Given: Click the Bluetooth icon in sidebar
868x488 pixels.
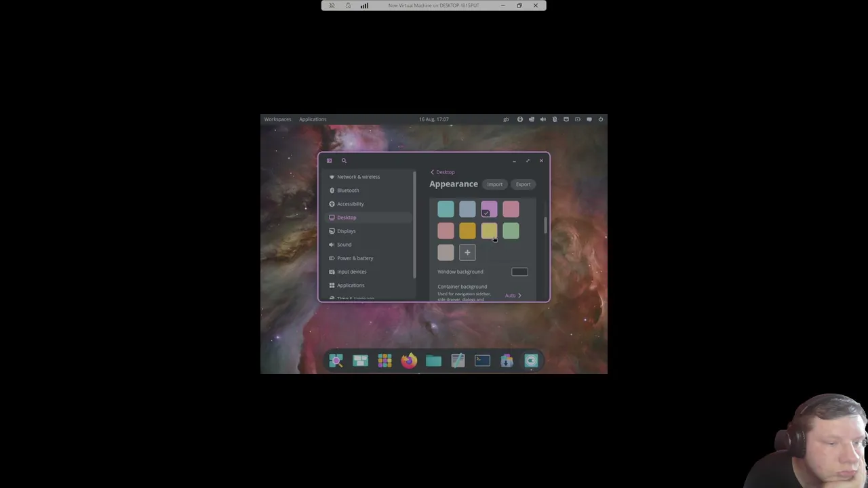Looking at the screenshot, I should coord(332,190).
